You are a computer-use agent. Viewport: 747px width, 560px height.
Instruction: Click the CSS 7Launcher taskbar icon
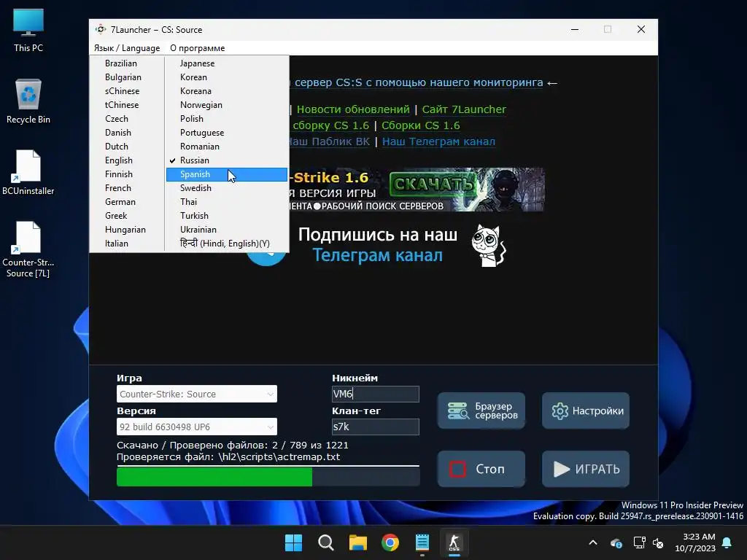pos(454,542)
